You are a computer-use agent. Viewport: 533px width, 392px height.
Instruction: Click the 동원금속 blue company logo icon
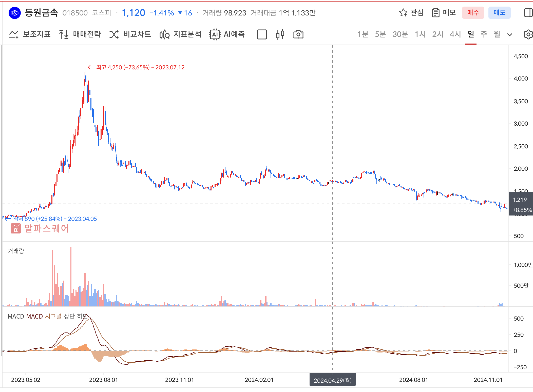[x=15, y=13]
